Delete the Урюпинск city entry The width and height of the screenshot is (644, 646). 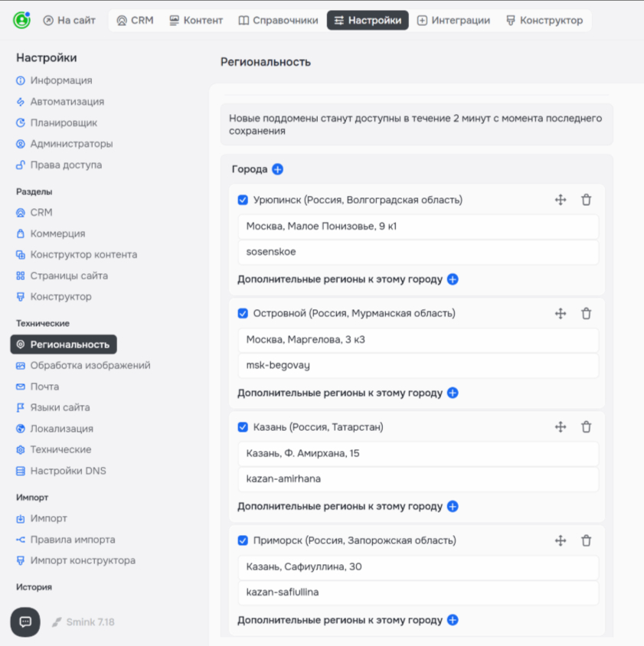click(586, 200)
